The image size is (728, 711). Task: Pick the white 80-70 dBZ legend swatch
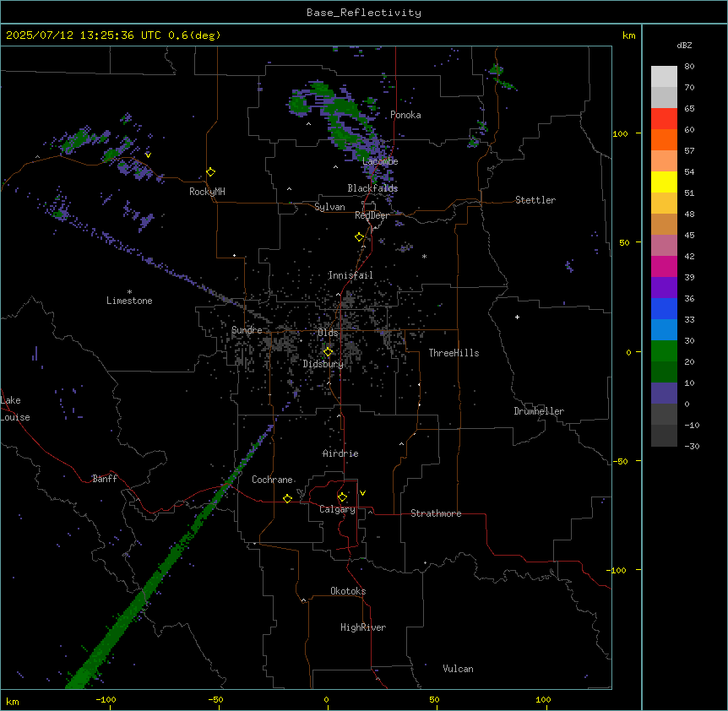click(664, 77)
